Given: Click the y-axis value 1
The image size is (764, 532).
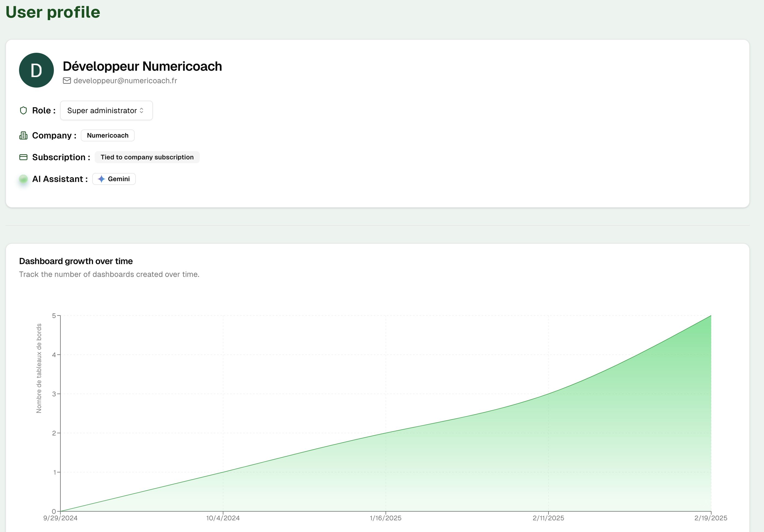Looking at the screenshot, I should pyautogui.click(x=55, y=472).
